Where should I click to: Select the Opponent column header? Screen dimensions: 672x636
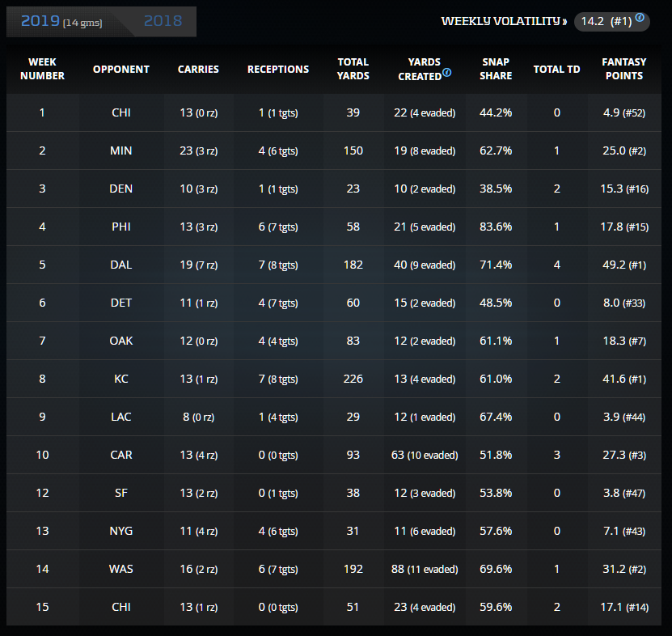click(x=121, y=69)
